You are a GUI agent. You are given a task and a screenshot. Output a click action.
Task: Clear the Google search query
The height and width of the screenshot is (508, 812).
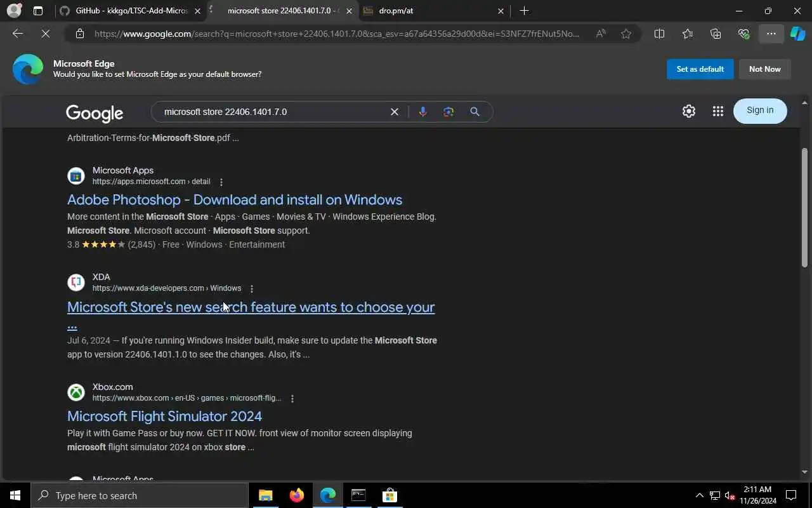click(x=395, y=112)
